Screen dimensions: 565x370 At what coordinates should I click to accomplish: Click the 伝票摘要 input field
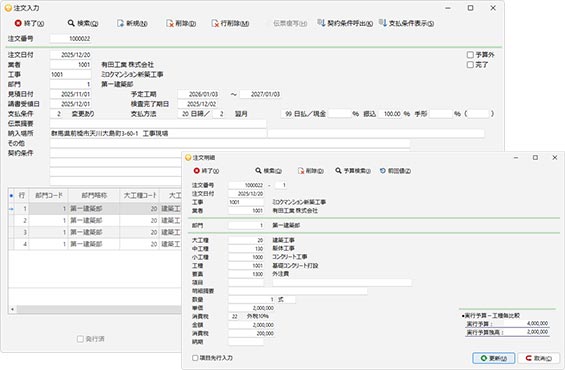(x=159, y=124)
